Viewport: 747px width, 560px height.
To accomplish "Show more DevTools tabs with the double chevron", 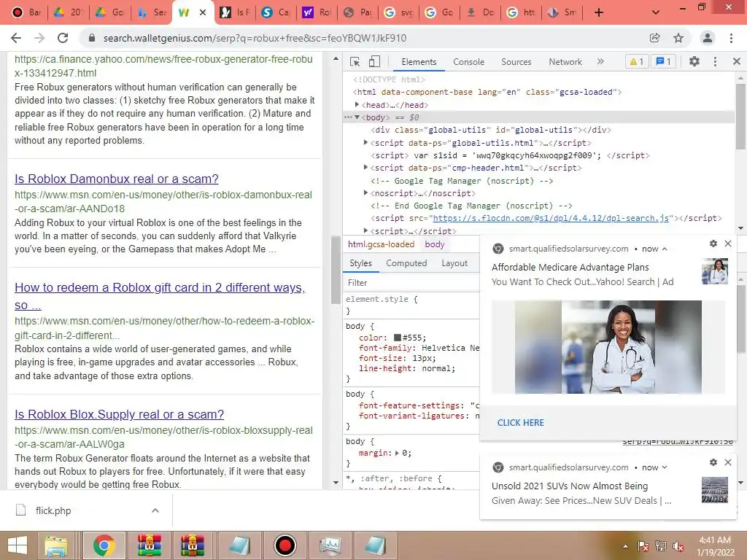I will click(600, 61).
